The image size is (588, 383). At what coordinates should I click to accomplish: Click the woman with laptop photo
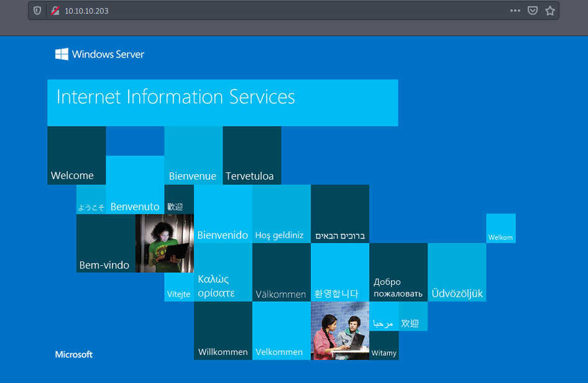(x=165, y=243)
